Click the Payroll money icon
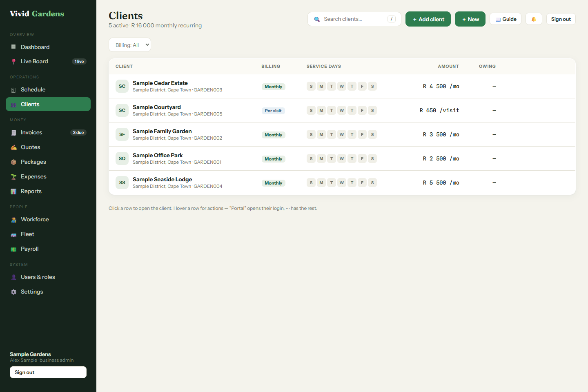Screen dimensions: 588x392 [x=13, y=249]
